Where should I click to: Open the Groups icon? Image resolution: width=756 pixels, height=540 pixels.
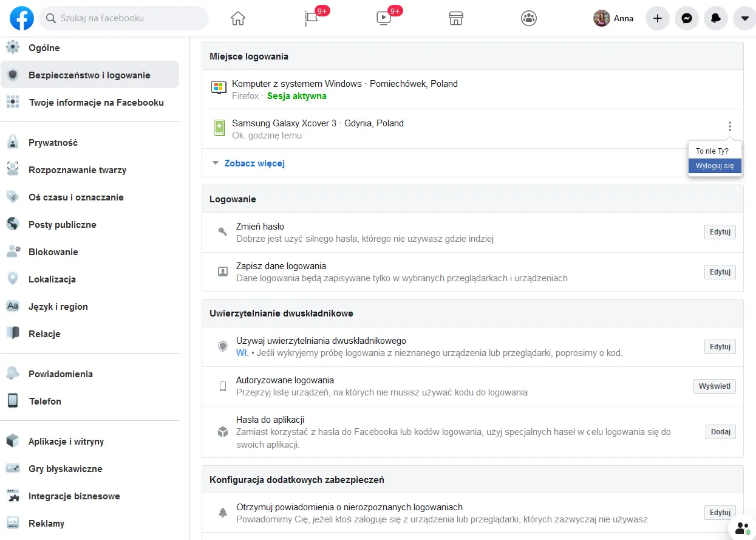[529, 18]
